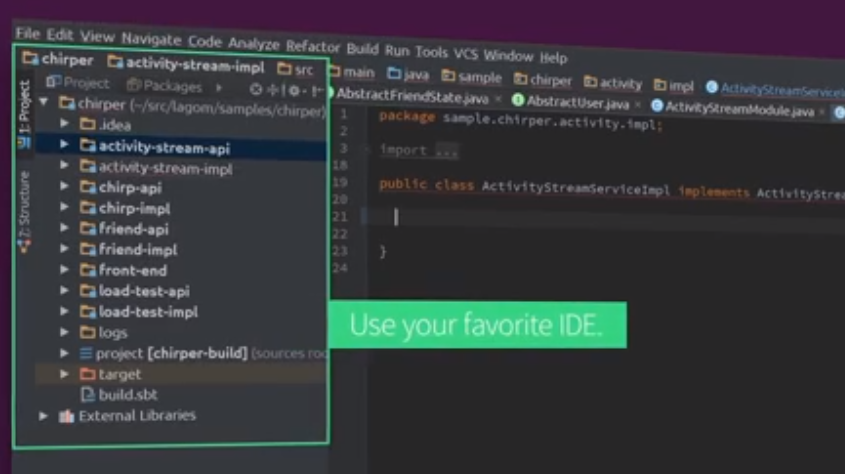Open the Build menu
The image size is (845, 474).
point(362,49)
